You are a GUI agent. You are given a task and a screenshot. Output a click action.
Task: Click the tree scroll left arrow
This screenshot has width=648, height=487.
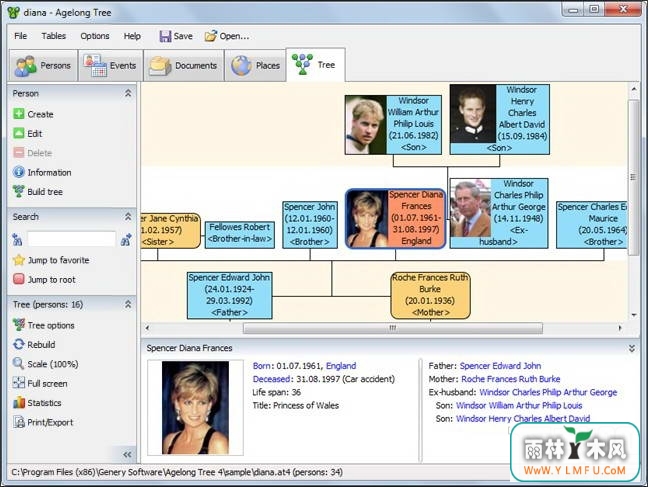point(148,328)
